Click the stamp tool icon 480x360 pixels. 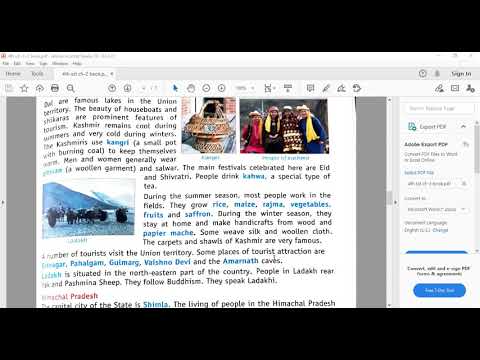(357, 88)
